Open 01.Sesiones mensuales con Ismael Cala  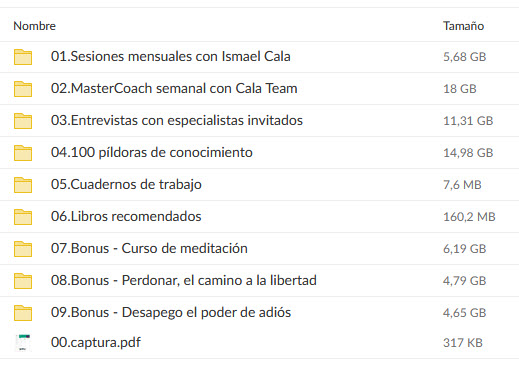(171, 56)
